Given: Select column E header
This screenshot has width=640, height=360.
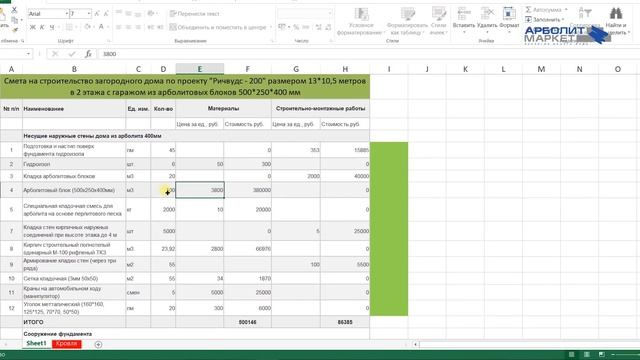Looking at the screenshot, I should [x=200, y=69].
